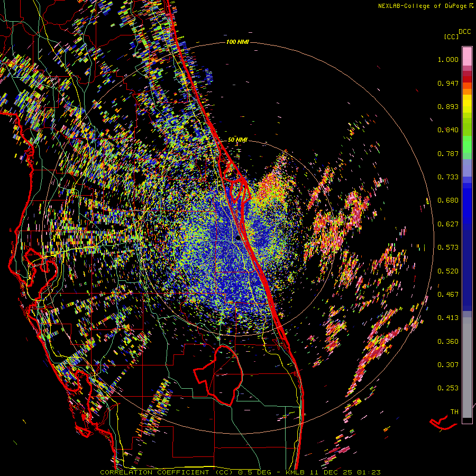476x476 pixels.
Task: Click the black radar site dot at the map center
Action: (x=237, y=239)
